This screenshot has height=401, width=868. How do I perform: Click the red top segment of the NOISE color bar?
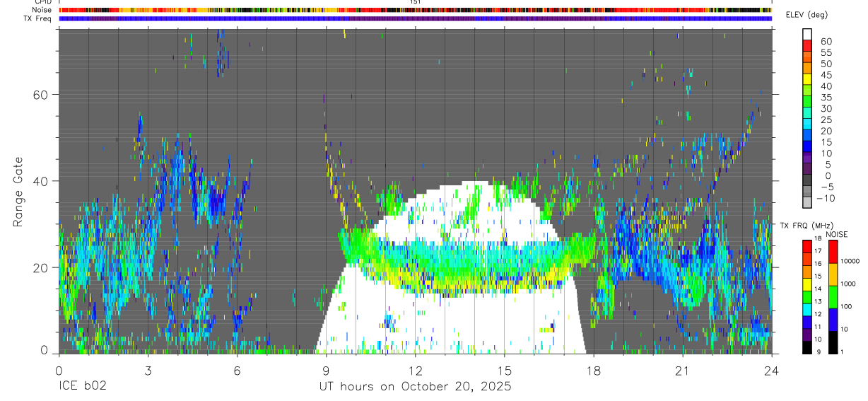click(x=833, y=252)
